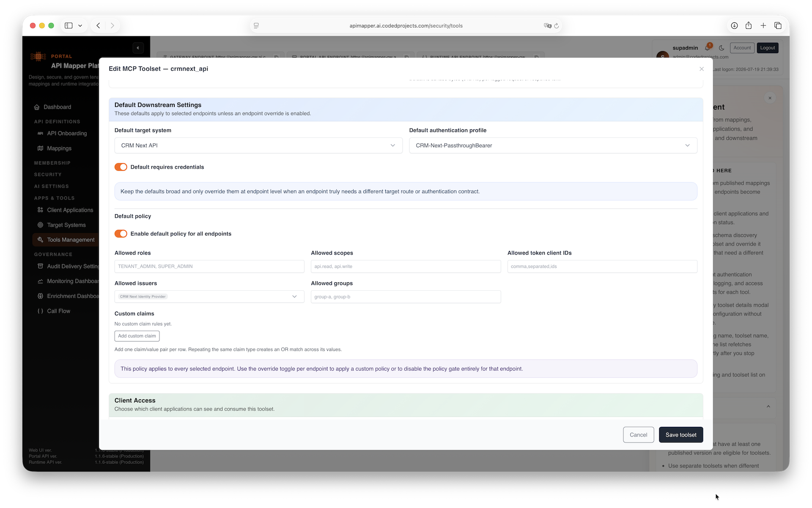Image resolution: width=812 pixels, height=508 pixels.
Task: Click the translate icon in address bar
Action: coord(548,26)
